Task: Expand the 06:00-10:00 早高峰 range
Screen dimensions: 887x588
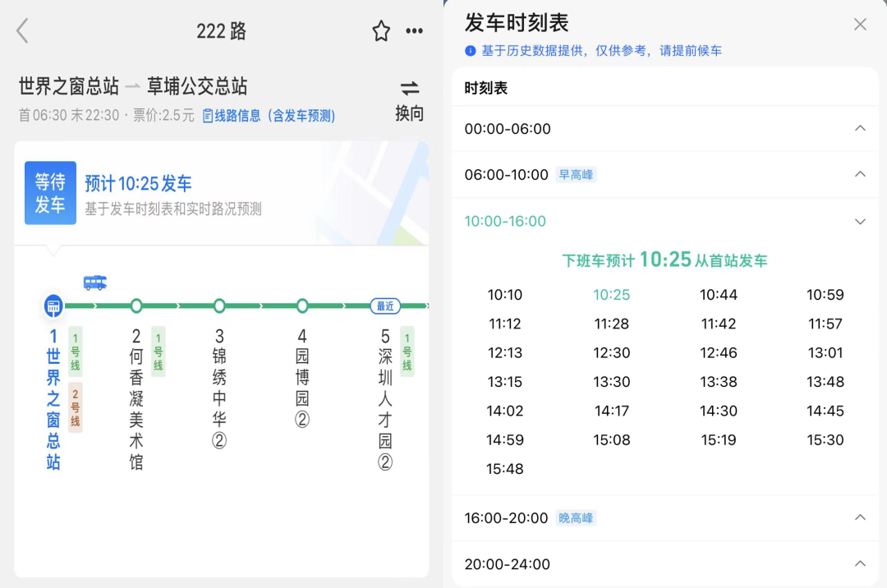Action: (x=664, y=175)
